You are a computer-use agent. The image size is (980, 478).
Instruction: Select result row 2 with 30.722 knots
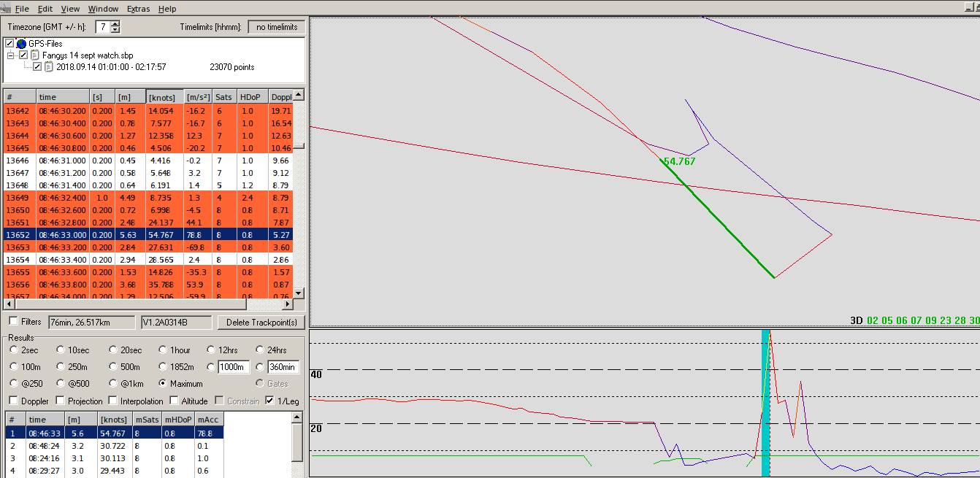(113, 445)
